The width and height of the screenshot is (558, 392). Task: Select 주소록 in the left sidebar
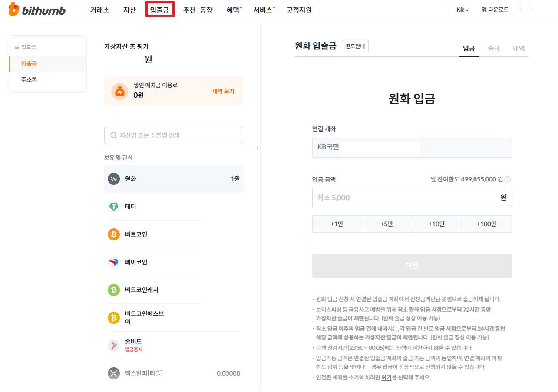click(x=48, y=80)
